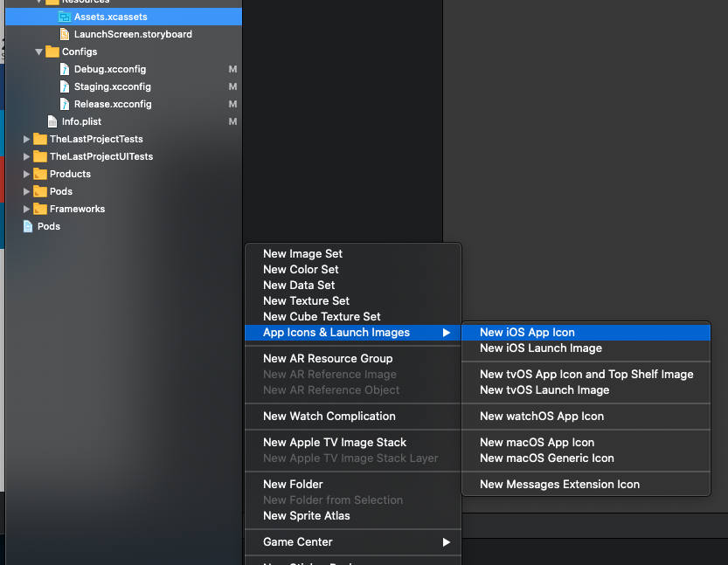
Task: Click the TheLastProjectUITests folder icon
Action: 40,156
